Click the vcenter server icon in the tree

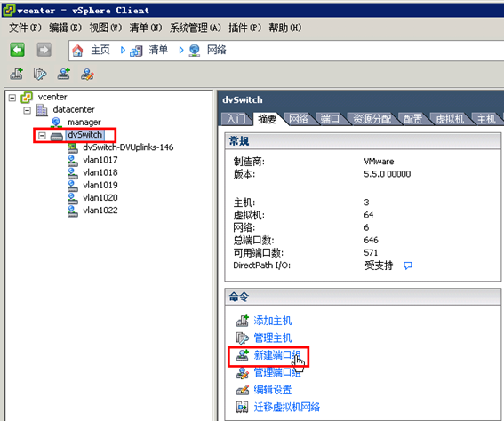pos(27,98)
